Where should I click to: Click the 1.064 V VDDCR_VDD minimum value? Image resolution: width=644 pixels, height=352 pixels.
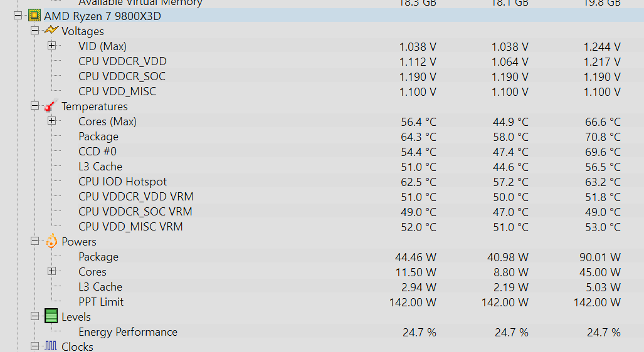coord(510,61)
